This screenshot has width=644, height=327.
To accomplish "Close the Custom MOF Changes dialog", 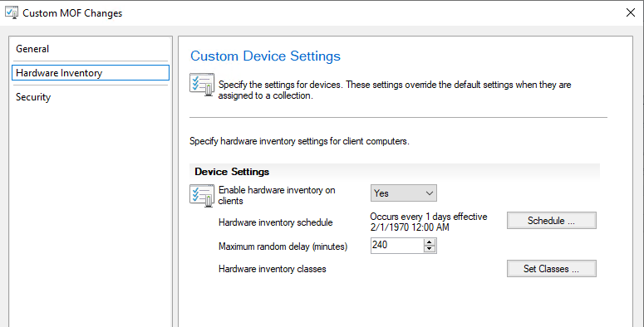I will coord(631,12).
